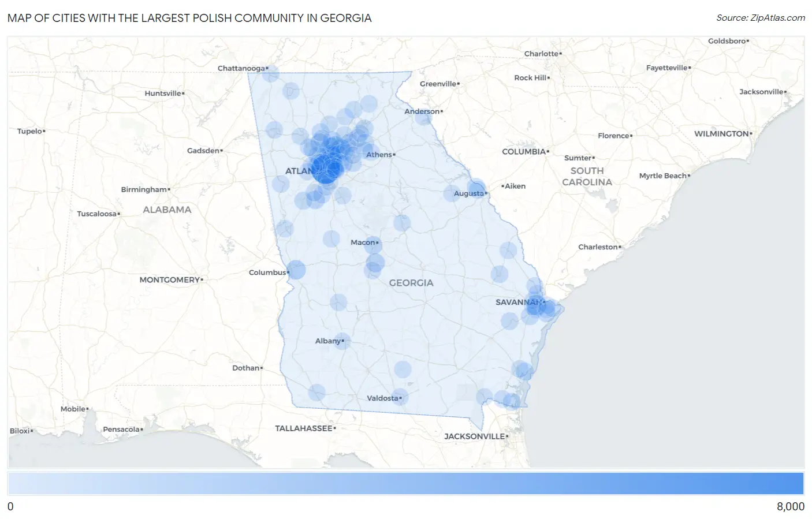Viewport: 812px width, 519px height.
Task: Select the Dothan city label
Action: coord(246,368)
